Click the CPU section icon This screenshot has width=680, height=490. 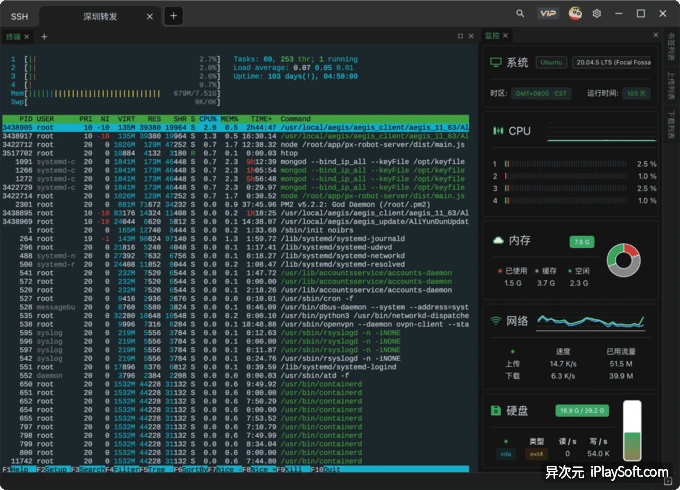[x=498, y=131]
